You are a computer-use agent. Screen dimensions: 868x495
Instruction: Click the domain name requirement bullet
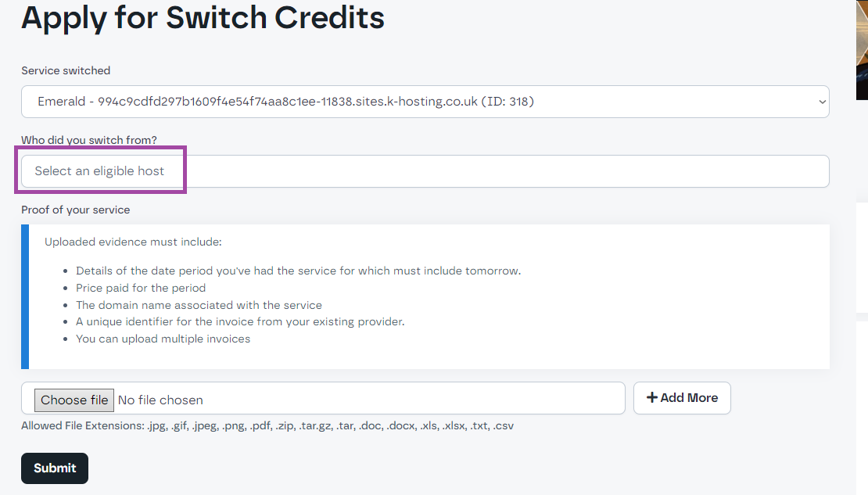coord(199,305)
